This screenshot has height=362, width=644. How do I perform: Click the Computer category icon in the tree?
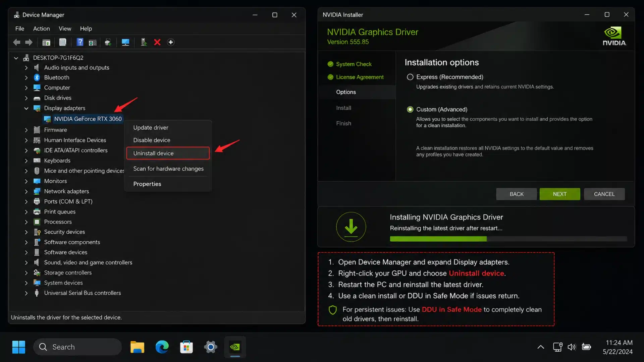tap(37, 87)
